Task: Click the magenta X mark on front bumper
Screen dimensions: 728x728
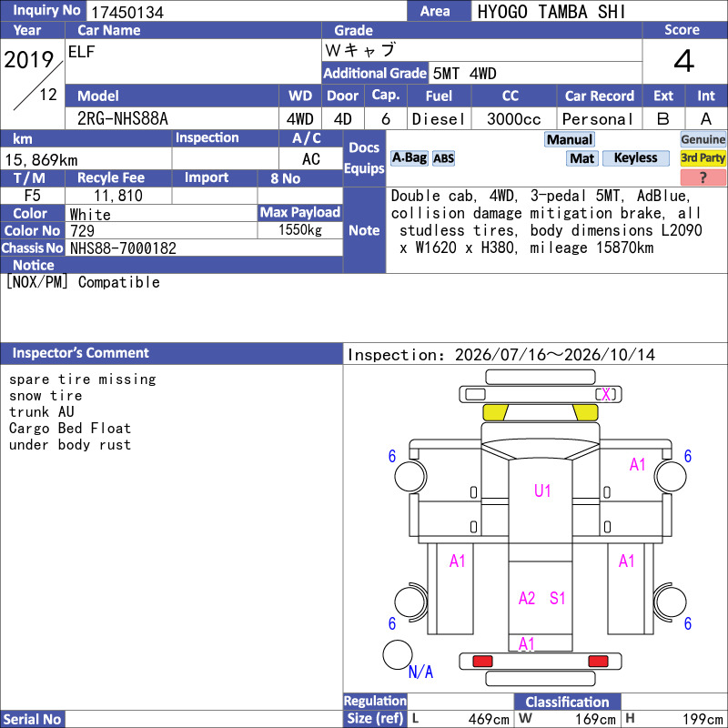Action: (606, 395)
